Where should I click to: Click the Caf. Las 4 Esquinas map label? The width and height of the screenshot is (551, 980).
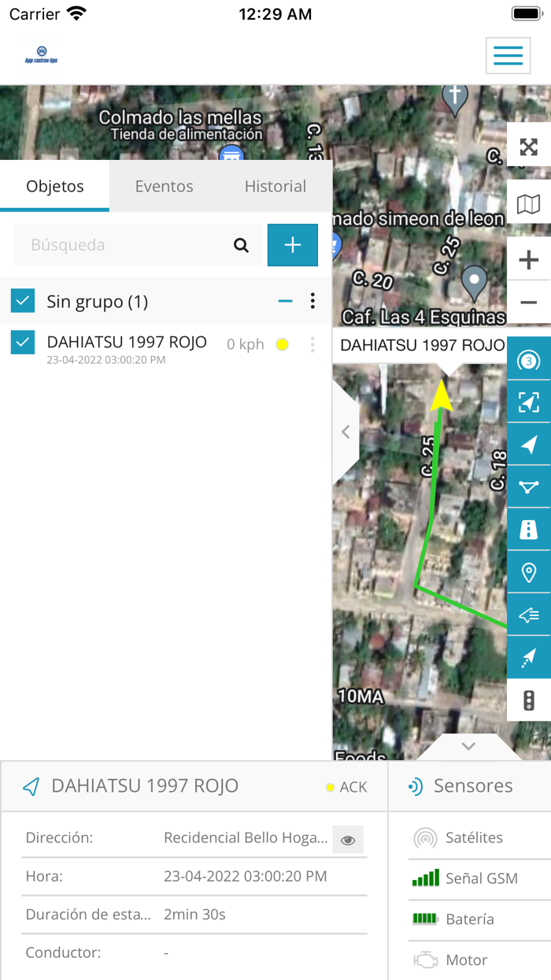[x=424, y=317]
